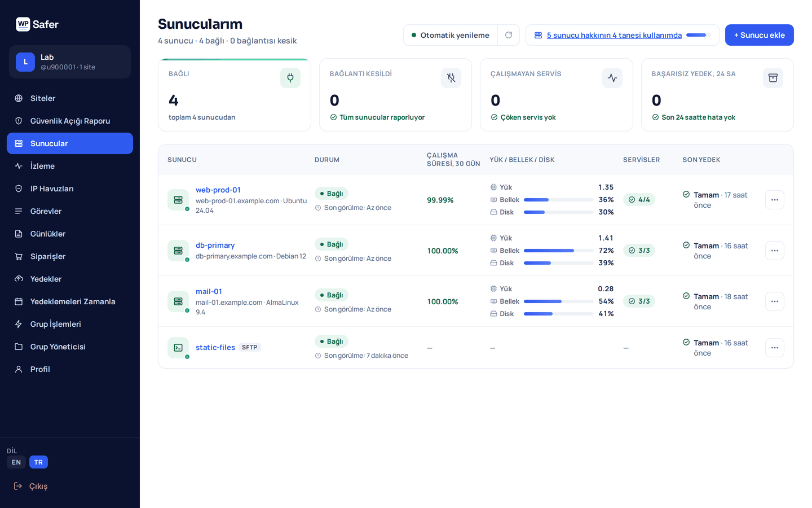Click the server icon for web-prod-01
The width and height of the screenshot is (812, 508).
pyautogui.click(x=178, y=200)
